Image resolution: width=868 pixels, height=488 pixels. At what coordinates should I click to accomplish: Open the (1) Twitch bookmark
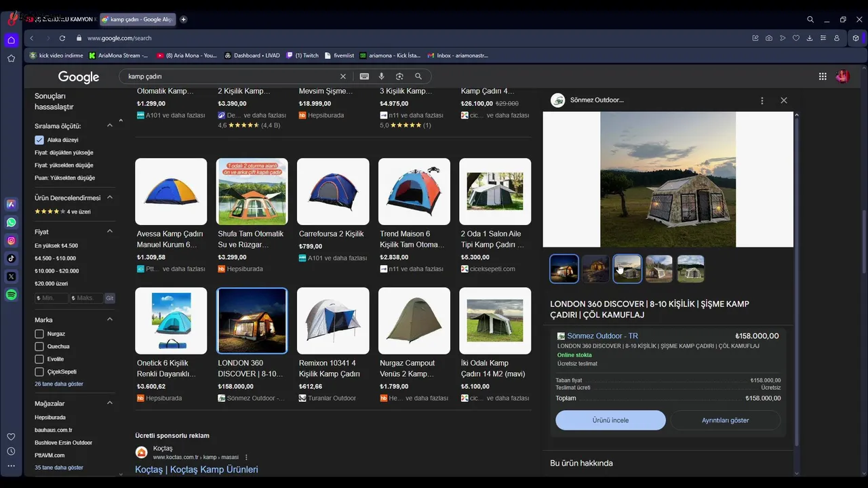click(302, 56)
